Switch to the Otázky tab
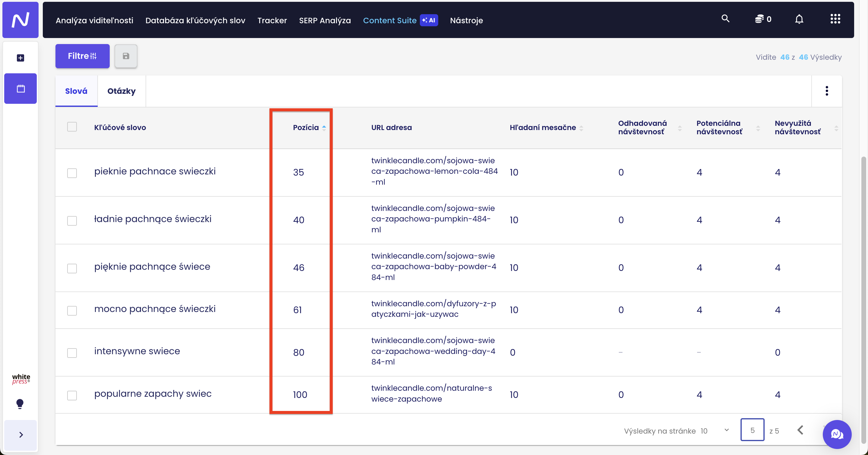The image size is (868, 455). (121, 91)
